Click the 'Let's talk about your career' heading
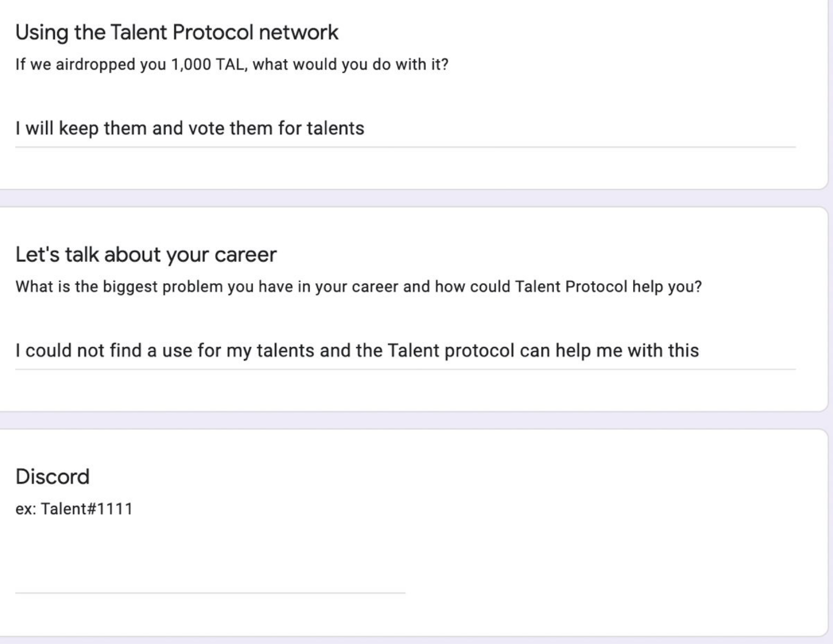Viewport: 833px width, 644px height. 146,255
